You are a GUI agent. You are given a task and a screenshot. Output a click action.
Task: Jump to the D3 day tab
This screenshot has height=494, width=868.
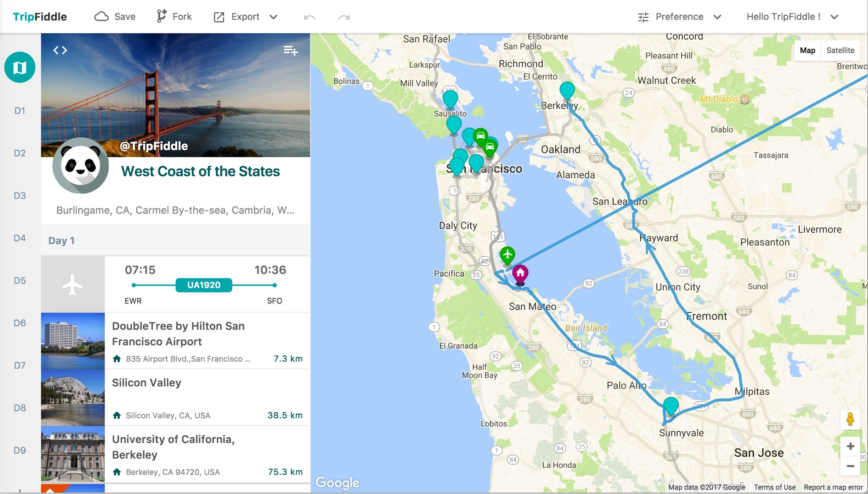20,196
